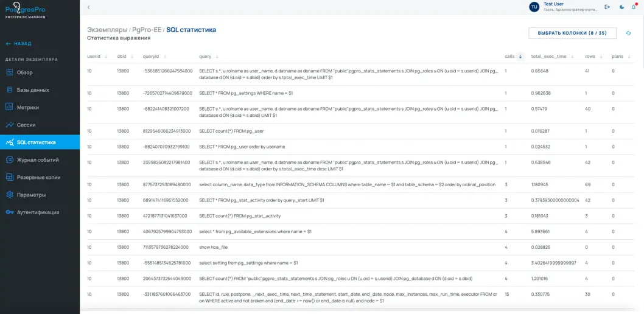Click the Аутентификация key icon
644x314 pixels.
pyautogui.click(x=10, y=212)
